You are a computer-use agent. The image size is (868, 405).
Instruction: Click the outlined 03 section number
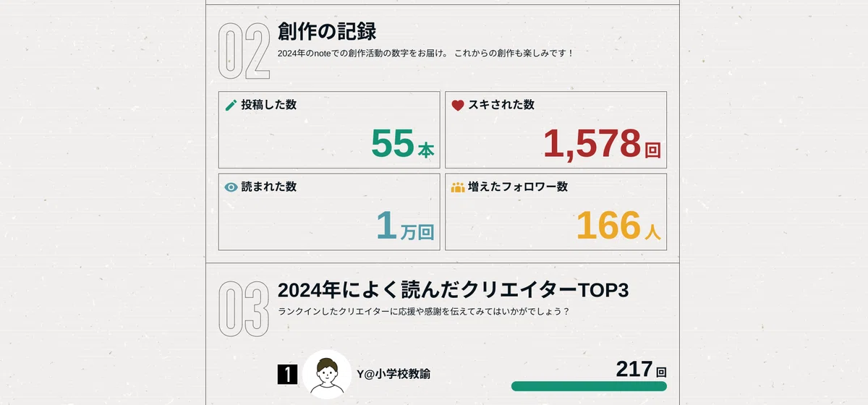(x=244, y=309)
